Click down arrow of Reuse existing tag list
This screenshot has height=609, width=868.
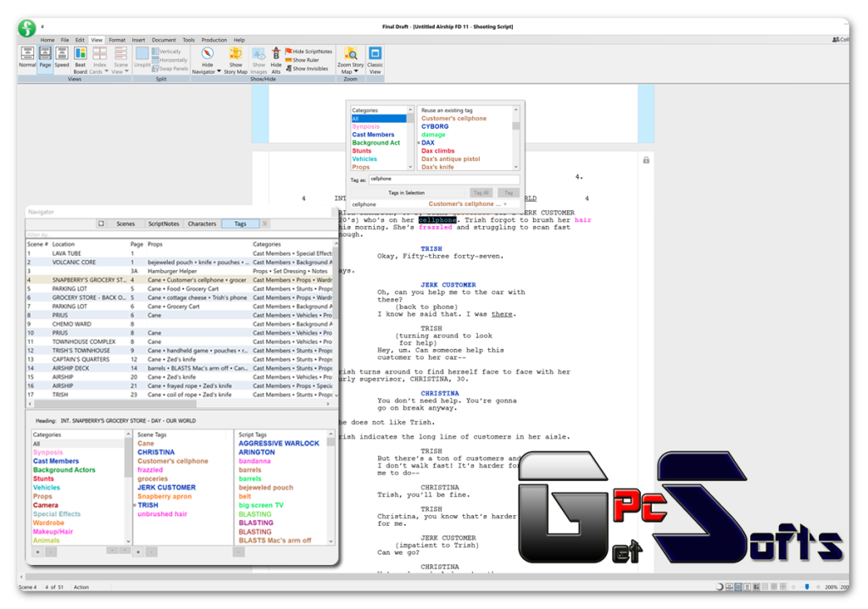tap(516, 167)
